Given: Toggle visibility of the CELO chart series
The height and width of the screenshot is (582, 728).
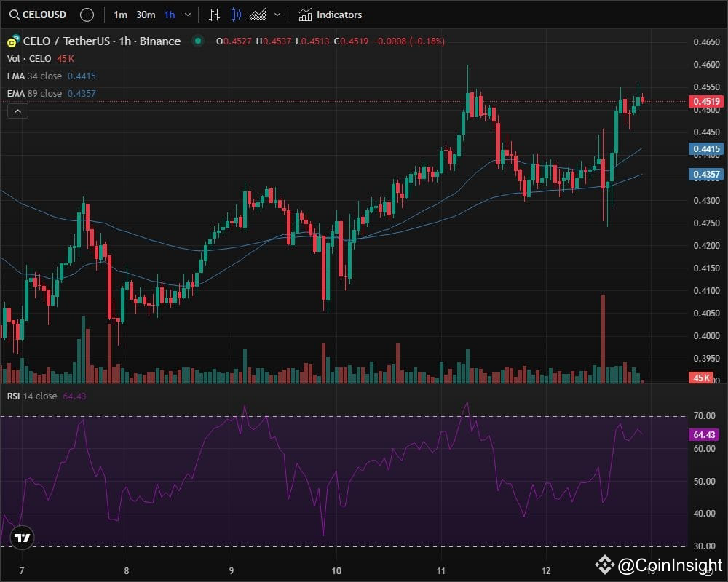Looking at the screenshot, I should (x=197, y=41).
